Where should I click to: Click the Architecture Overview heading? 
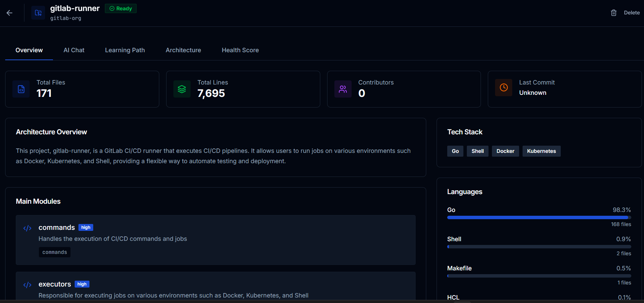click(x=52, y=132)
